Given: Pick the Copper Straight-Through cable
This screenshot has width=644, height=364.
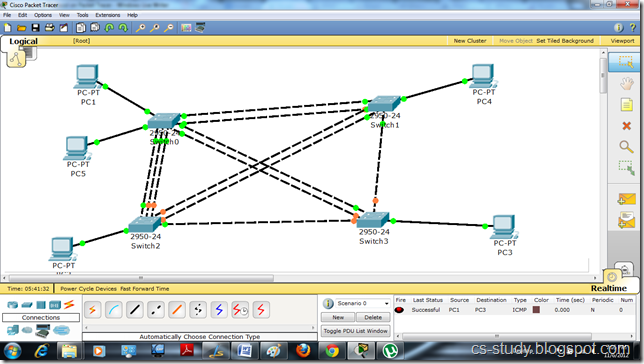Looking at the screenshot, I should point(135,310).
